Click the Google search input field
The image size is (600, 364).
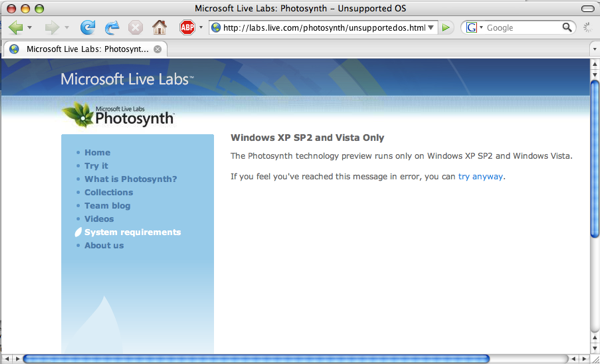pos(523,28)
